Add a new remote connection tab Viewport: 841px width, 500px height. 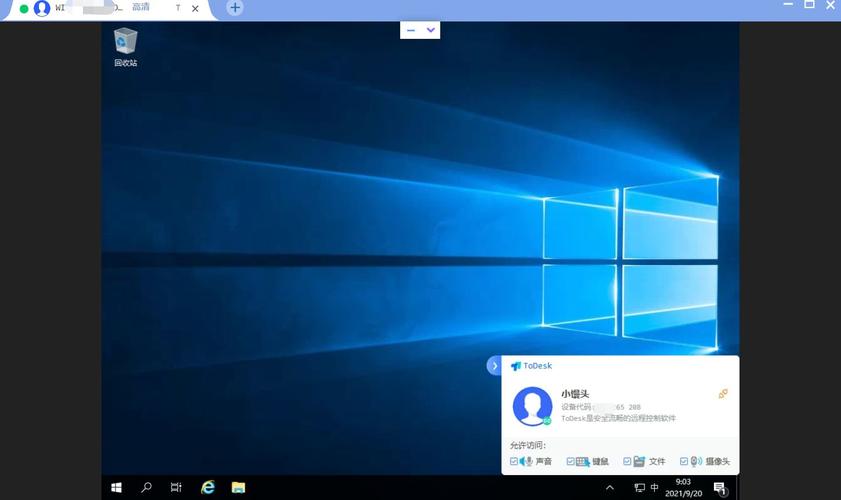(235, 8)
